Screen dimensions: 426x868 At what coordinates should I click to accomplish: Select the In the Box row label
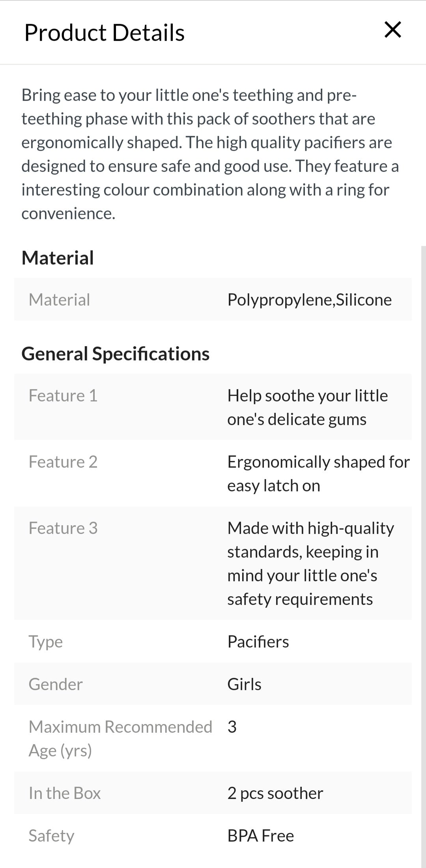(65, 793)
